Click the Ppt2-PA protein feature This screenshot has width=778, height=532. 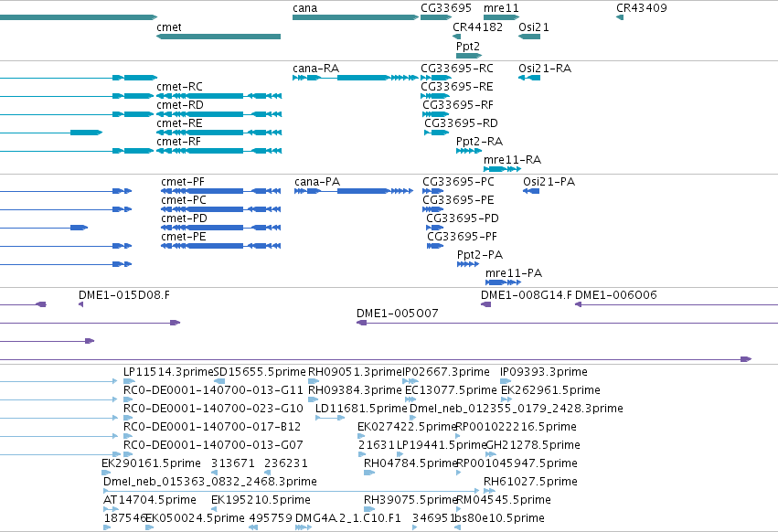click(468, 264)
